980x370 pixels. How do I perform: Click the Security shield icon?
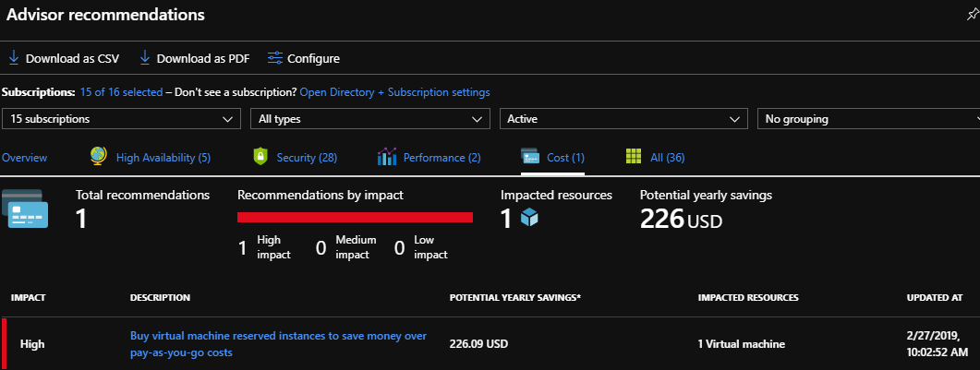point(260,157)
